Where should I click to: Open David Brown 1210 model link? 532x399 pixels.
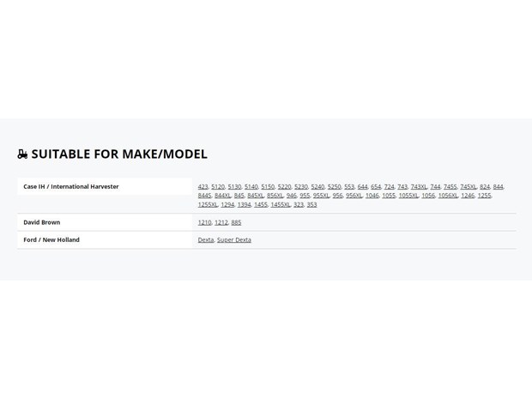point(204,222)
